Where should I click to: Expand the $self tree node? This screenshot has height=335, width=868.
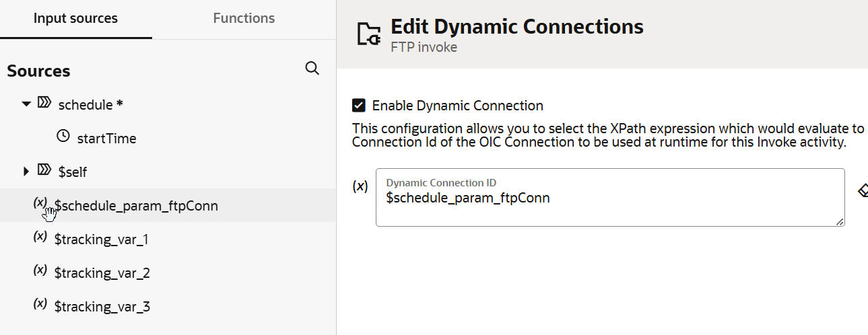coord(26,172)
